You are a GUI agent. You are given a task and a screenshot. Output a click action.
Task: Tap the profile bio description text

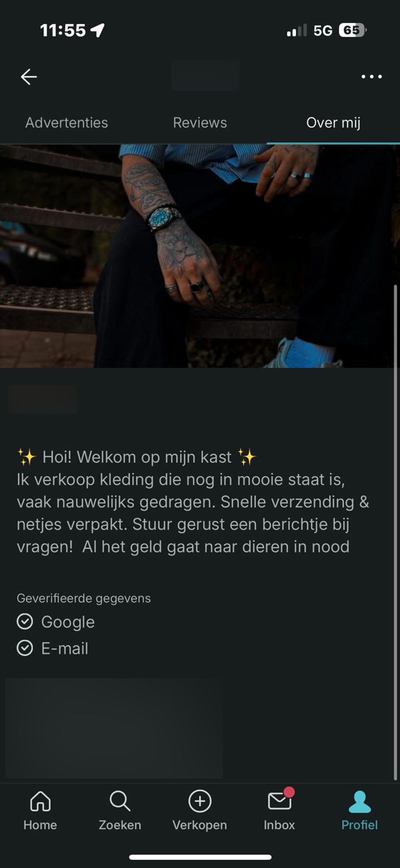click(x=193, y=502)
